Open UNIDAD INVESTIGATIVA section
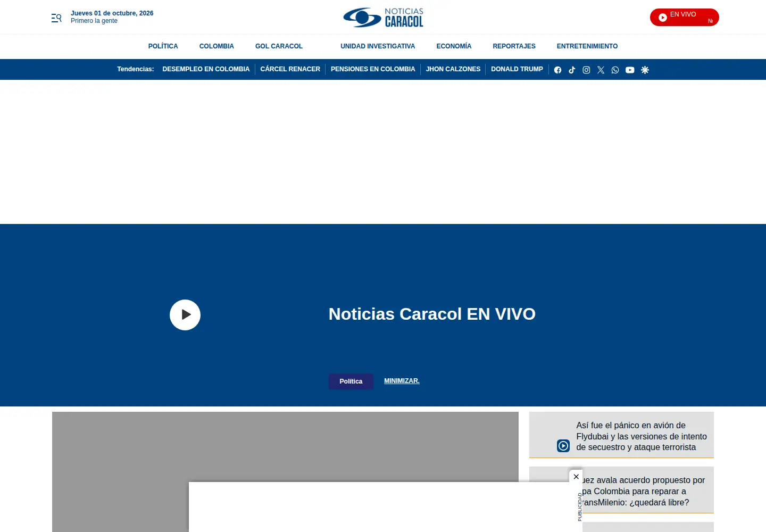Viewport: 766px width, 532px height. tap(378, 46)
